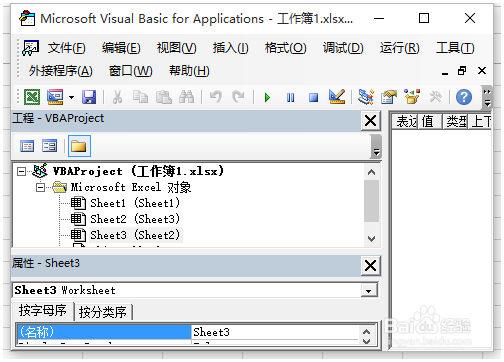Click the Redo arrow icon
This screenshot has height=362, width=504.
pos(238,97)
